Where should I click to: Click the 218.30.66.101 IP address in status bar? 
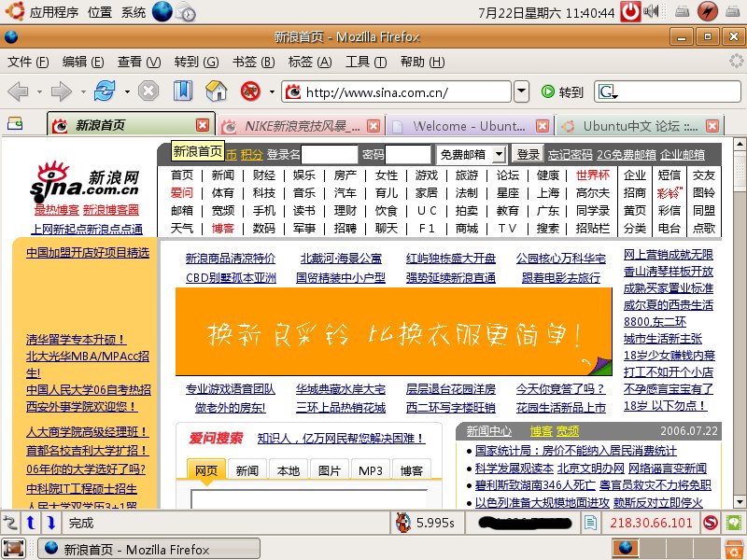pyautogui.click(x=651, y=523)
